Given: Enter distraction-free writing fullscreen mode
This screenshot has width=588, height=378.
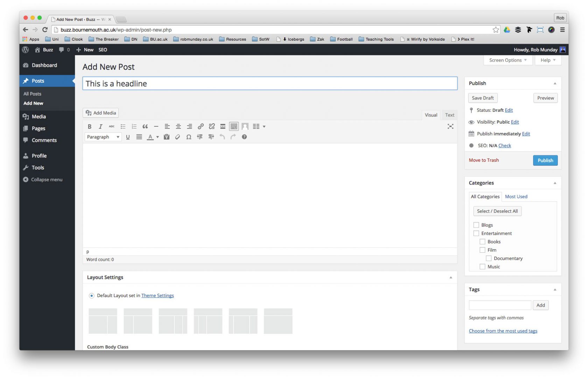Looking at the screenshot, I should pyautogui.click(x=450, y=126).
